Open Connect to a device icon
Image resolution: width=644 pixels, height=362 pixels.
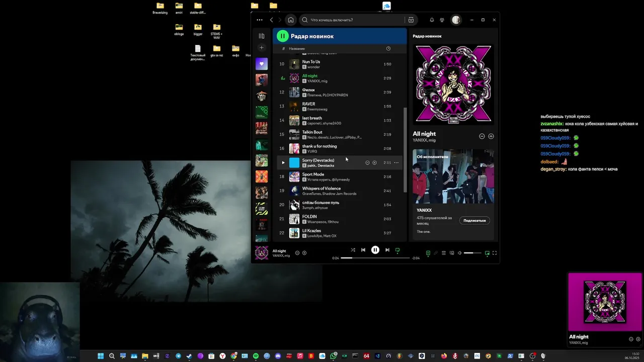452,253
